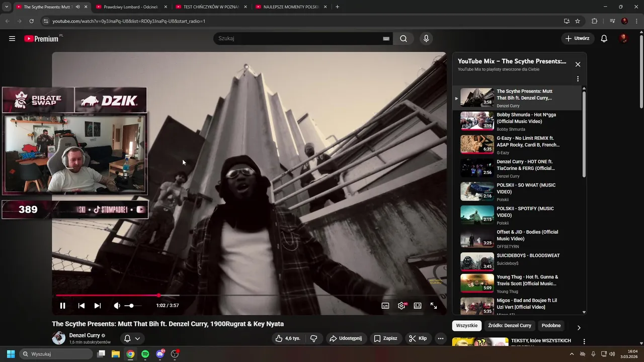Play G-Eazy - No Limit REMIX from the mix
This screenshot has height=362, width=644.
coord(518,145)
